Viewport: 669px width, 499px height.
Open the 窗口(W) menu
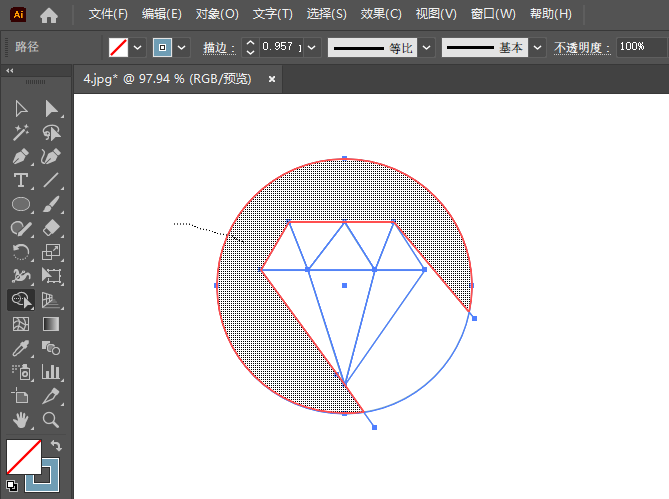coord(493,14)
